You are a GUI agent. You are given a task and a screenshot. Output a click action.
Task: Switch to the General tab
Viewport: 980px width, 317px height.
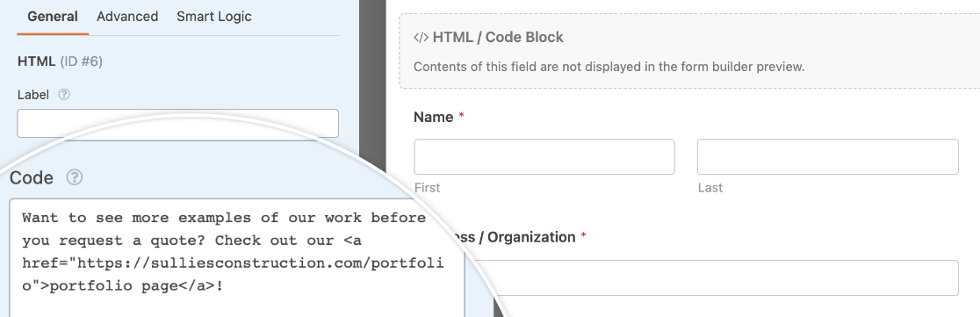tap(53, 17)
